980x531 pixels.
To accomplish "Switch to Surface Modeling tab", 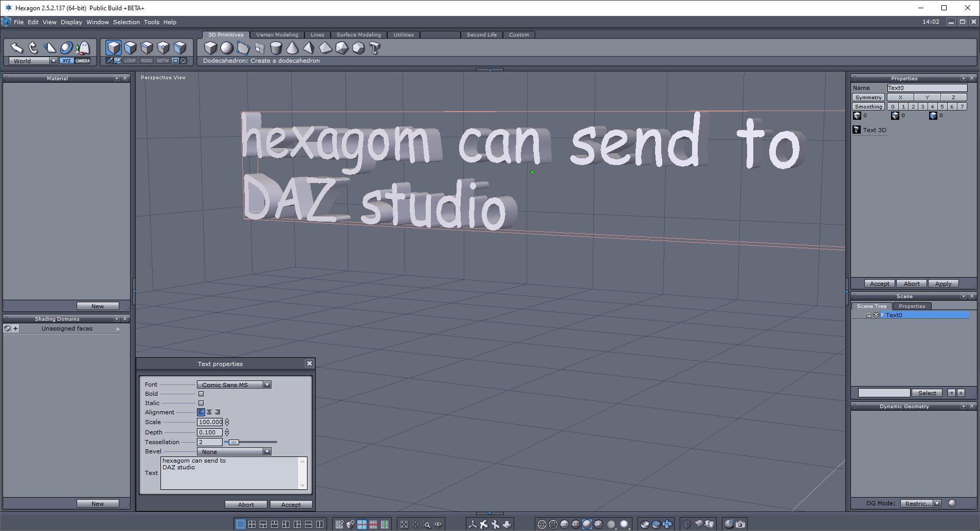I will point(359,34).
